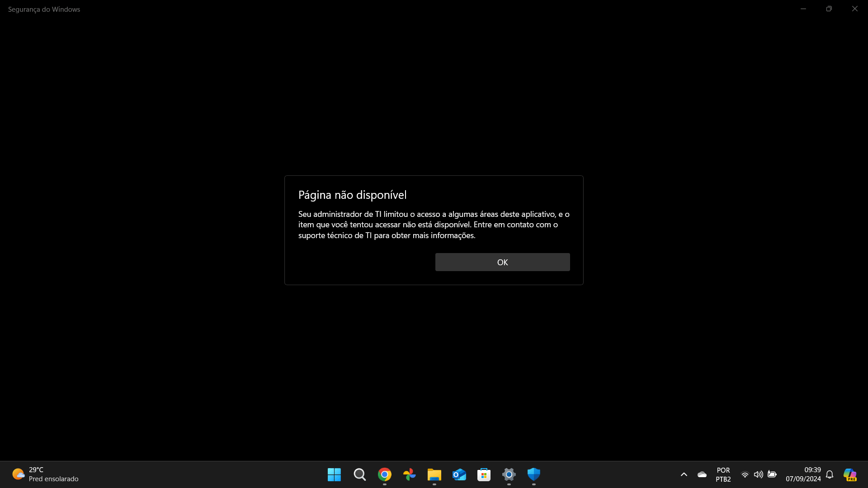Open the notification bell

830,474
